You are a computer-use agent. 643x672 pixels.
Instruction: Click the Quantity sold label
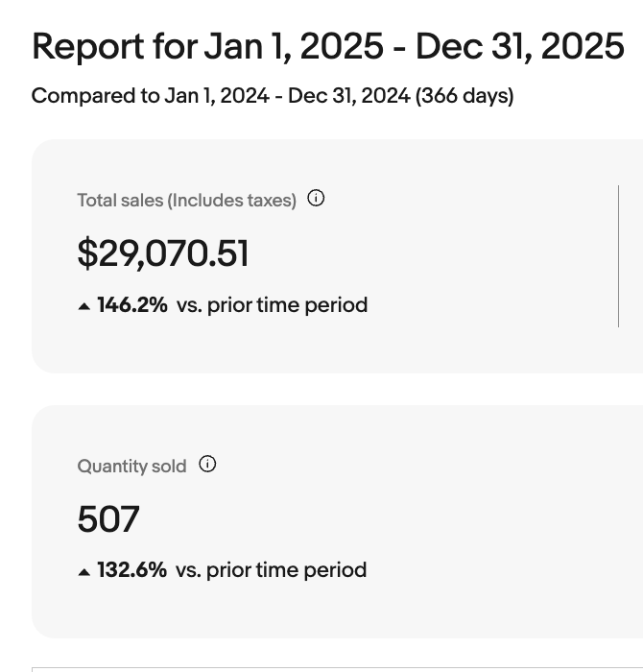131,467
